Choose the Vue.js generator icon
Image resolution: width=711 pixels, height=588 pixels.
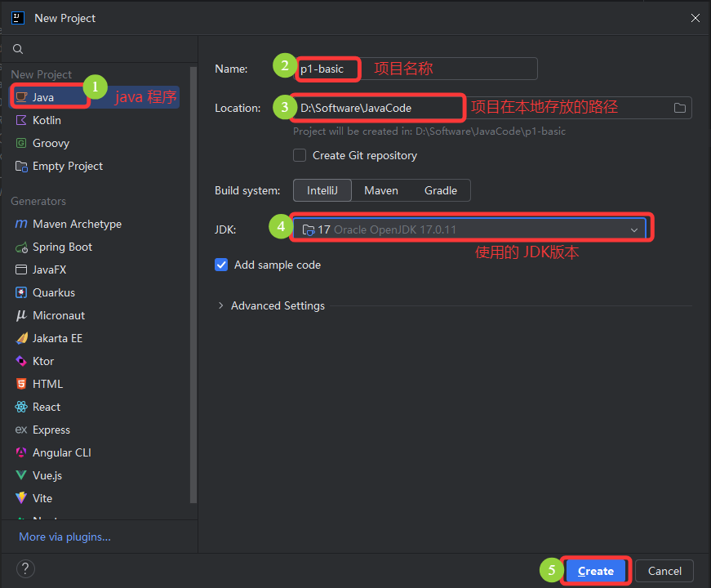tap(21, 475)
